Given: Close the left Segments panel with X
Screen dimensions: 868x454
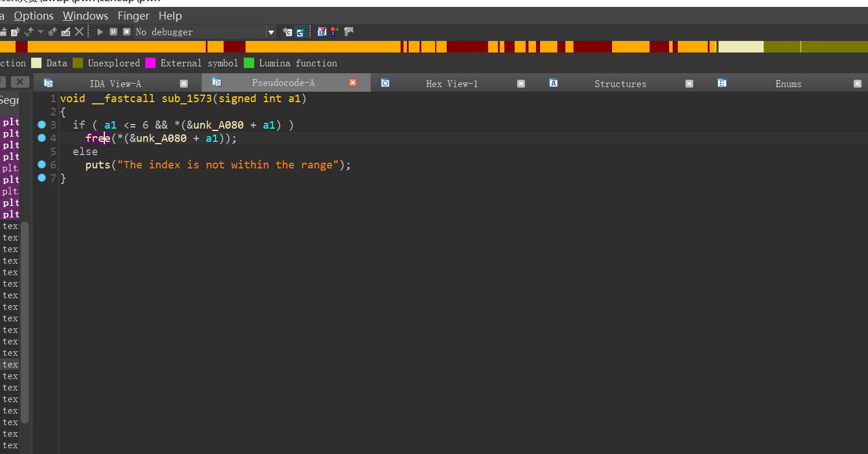Looking at the screenshot, I should tap(20, 82).
